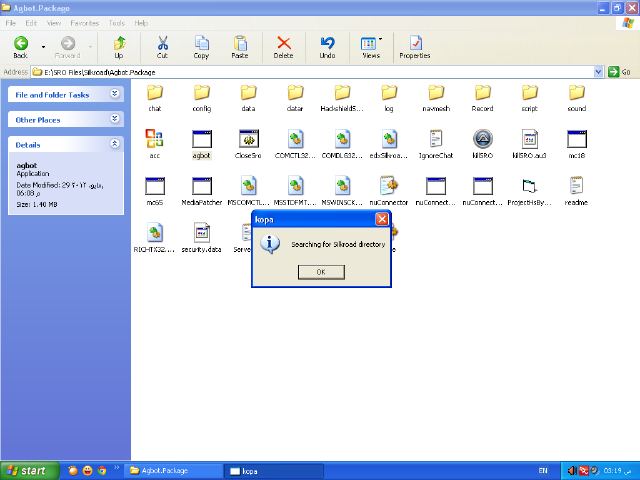The height and width of the screenshot is (480, 640).
Task: Click the Windows Start button
Action: tap(27, 470)
